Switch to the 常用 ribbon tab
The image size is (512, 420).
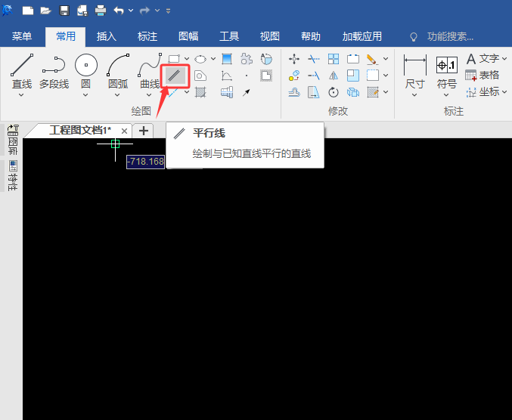click(66, 36)
